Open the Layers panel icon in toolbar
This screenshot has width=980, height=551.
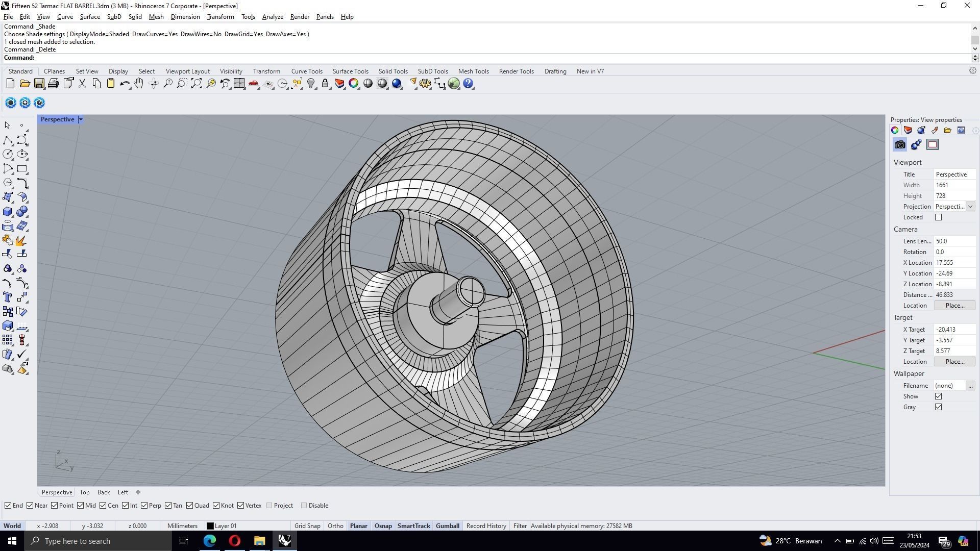pos(339,84)
